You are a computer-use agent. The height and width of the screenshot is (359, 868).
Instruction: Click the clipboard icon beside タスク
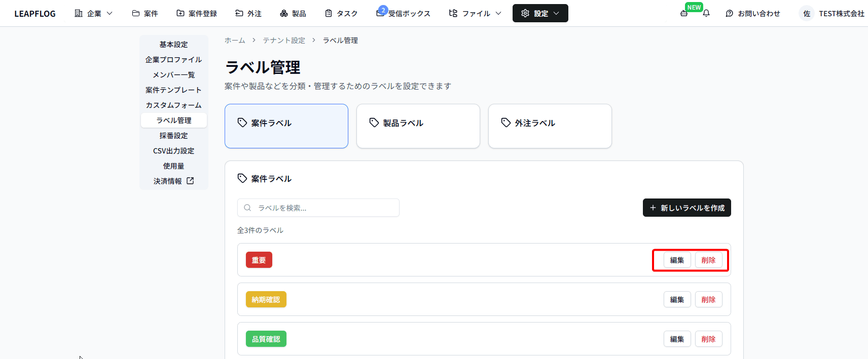329,13
